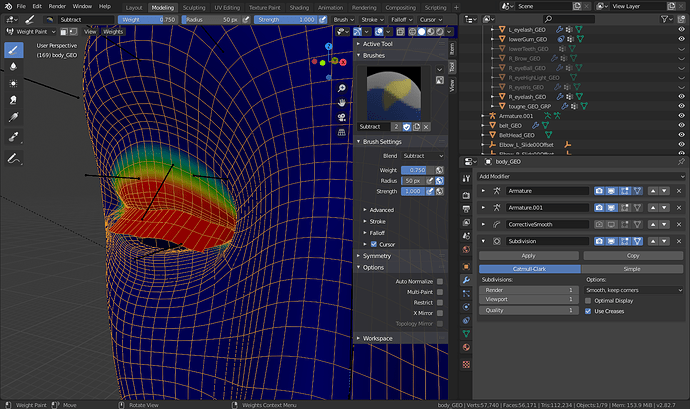Viewport: 690px width, 409px height.
Task: Remove the CorrectiveSmooth modifier with X
Action: click(x=679, y=225)
